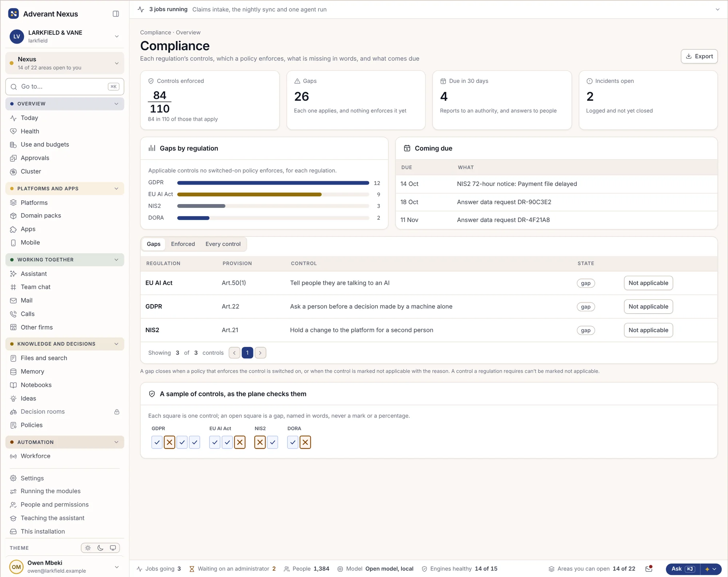Open the mail notification icon in status bar
The width and height of the screenshot is (728, 577).
[649, 569]
